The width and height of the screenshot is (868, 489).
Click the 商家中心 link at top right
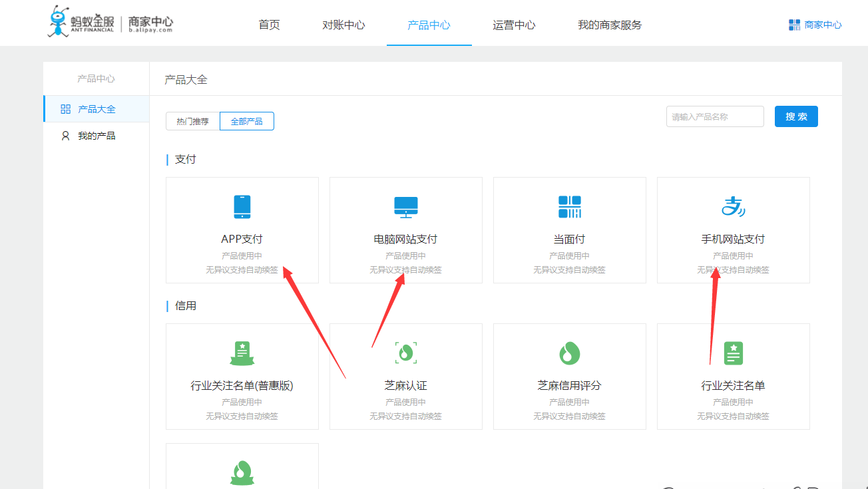(823, 25)
